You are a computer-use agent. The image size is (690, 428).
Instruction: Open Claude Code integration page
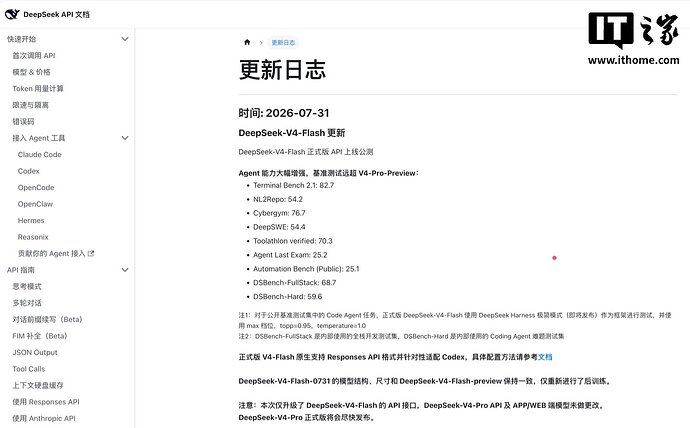pos(40,154)
